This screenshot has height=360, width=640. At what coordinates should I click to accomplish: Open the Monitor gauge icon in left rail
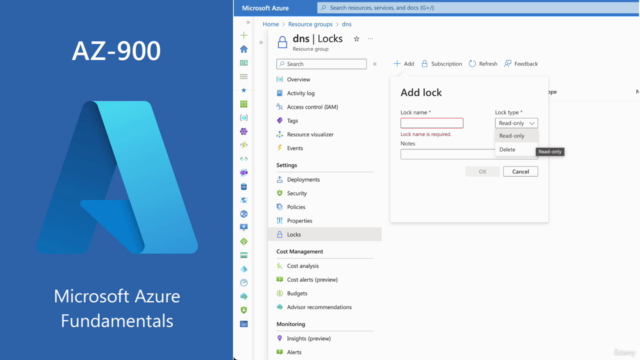click(x=244, y=282)
